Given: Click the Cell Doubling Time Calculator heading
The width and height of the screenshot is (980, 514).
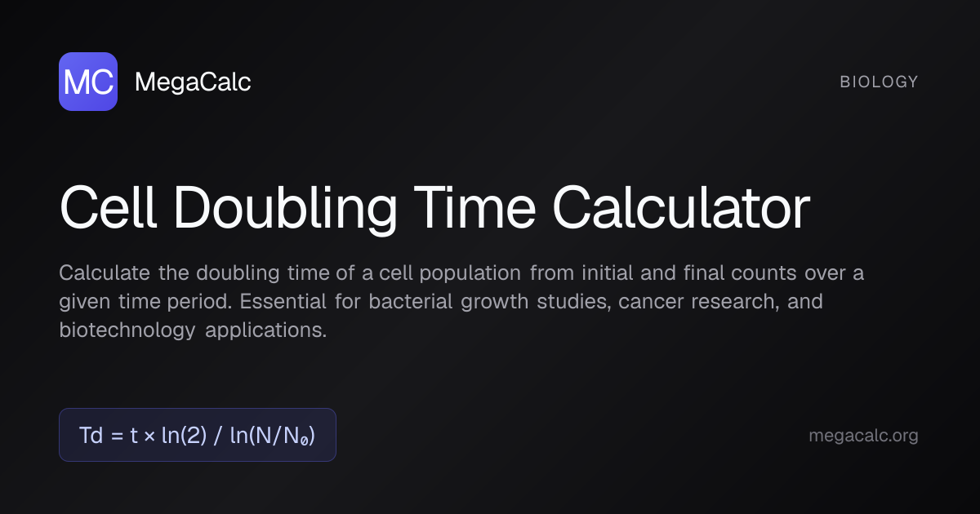Looking at the screenshot, I should point(434,208).
